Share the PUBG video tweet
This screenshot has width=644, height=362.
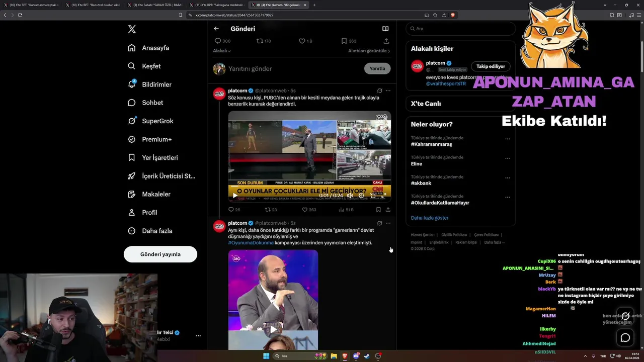pyautogui.click(x=388, y=210)
